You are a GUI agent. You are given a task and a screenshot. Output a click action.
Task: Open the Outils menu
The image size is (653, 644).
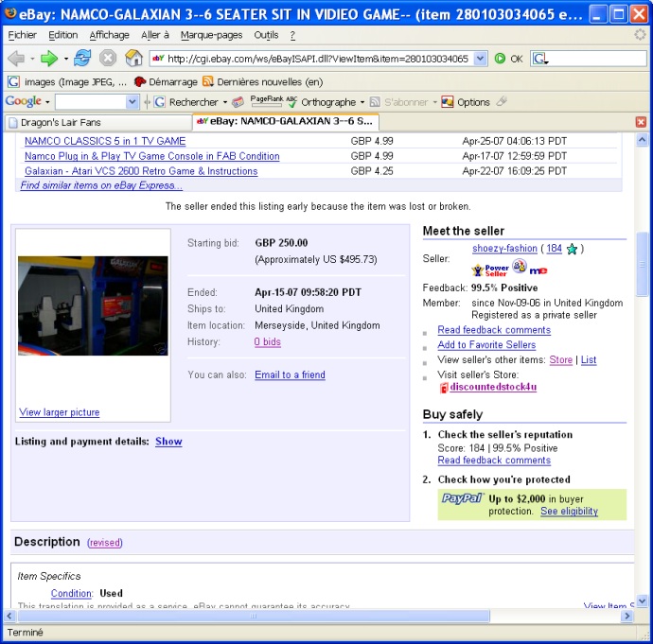click(x=266, y=35)
